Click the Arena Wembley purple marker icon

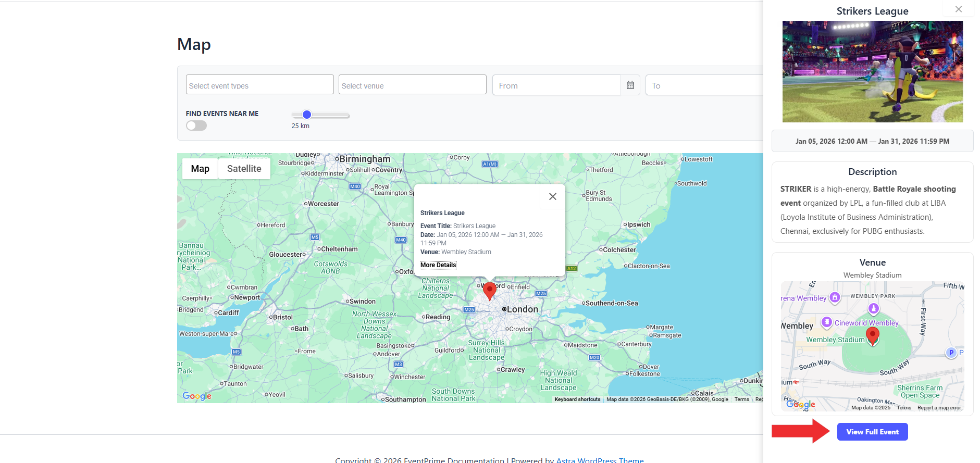point(835,297)
